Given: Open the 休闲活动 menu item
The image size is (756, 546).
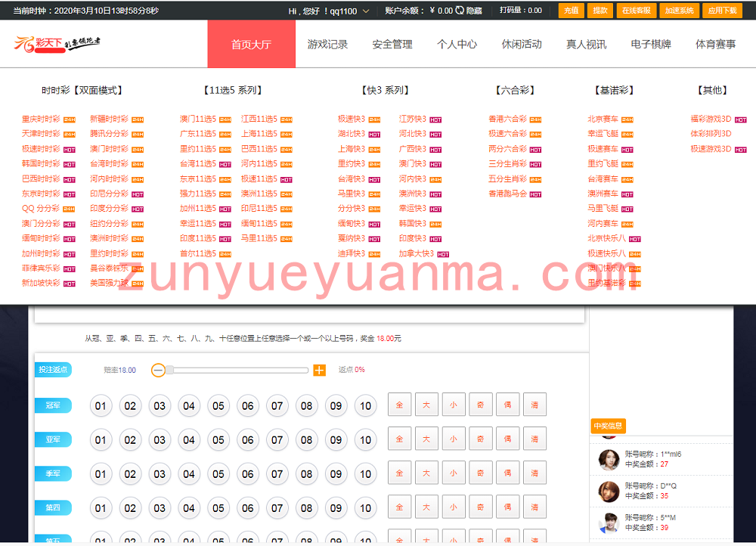Looking at the screenshot, I should [521, 45].
